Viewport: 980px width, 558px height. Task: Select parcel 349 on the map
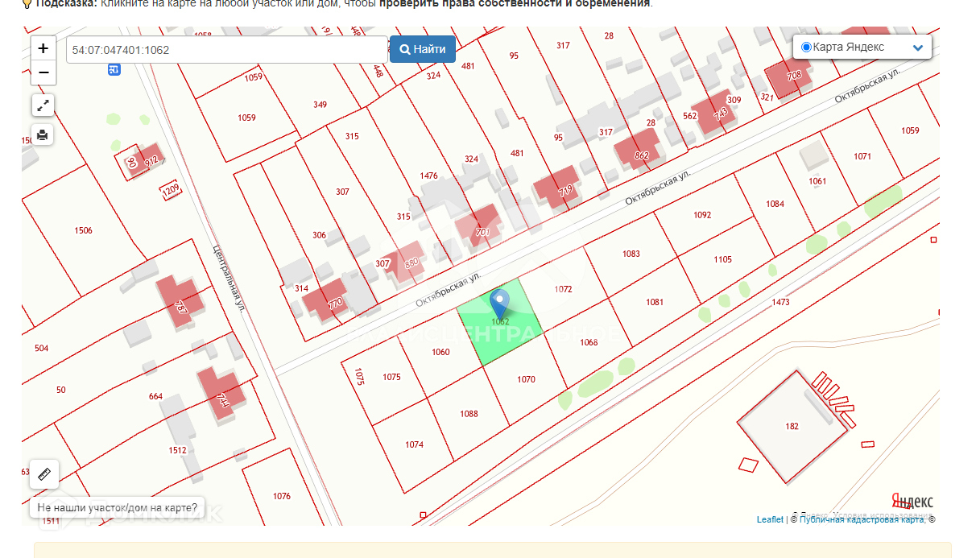pyautogui.click(x=320, y=105)
